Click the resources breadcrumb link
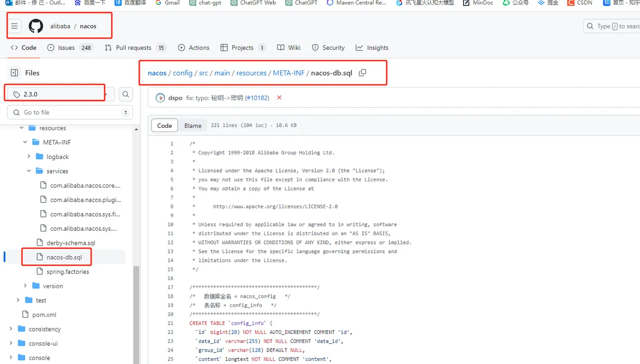 click(251, 73)
